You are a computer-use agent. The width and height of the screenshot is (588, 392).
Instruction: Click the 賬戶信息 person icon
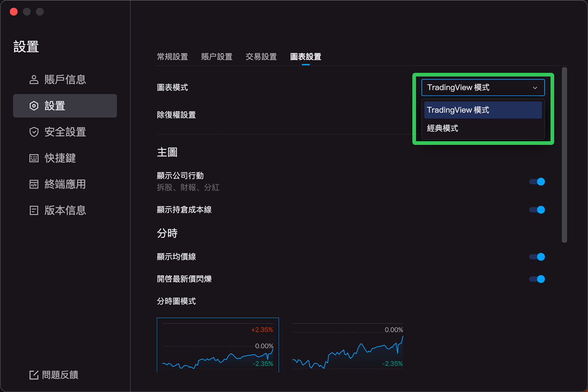coord(34,79)
